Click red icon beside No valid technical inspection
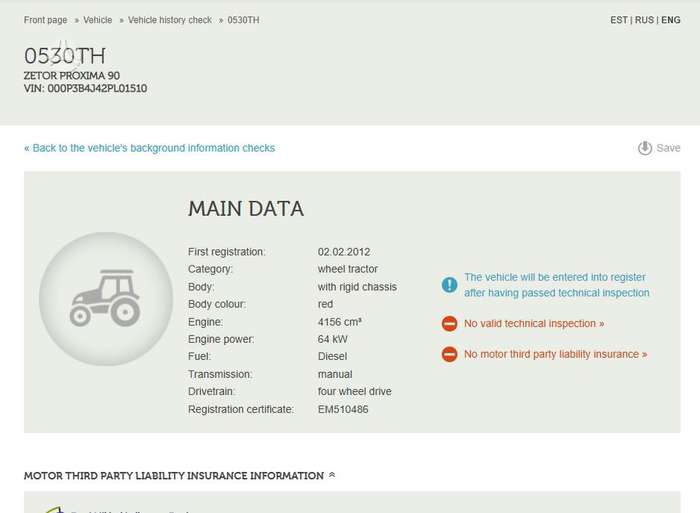Image resolution: width=700 pixels, height=513 pixels. click(449, 323)
